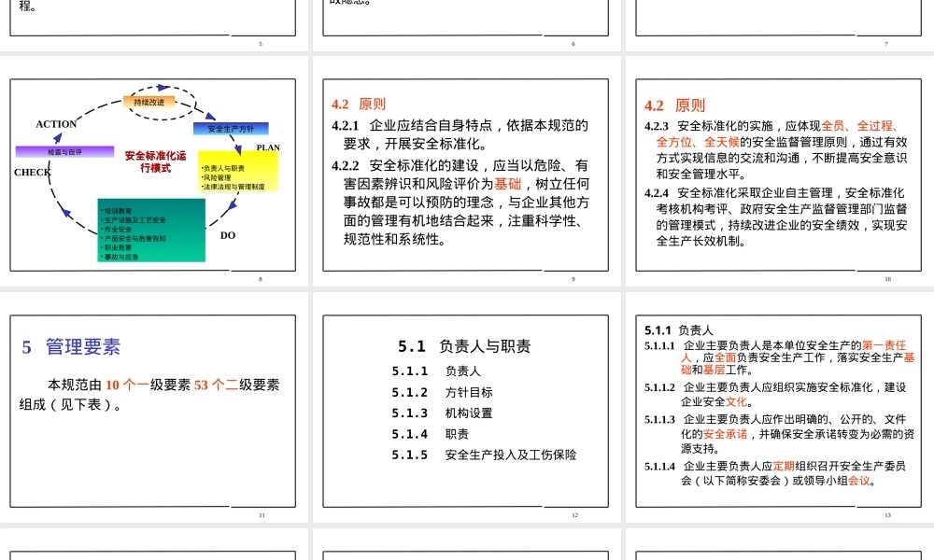This screenshot has height=560, width=934.
Task: Click the 4.2.2 paragraph number
Action: point(346,165)
